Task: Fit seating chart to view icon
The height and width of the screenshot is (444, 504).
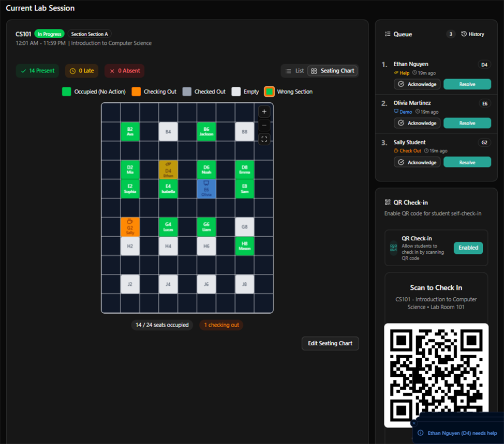Action: point(264,140)
